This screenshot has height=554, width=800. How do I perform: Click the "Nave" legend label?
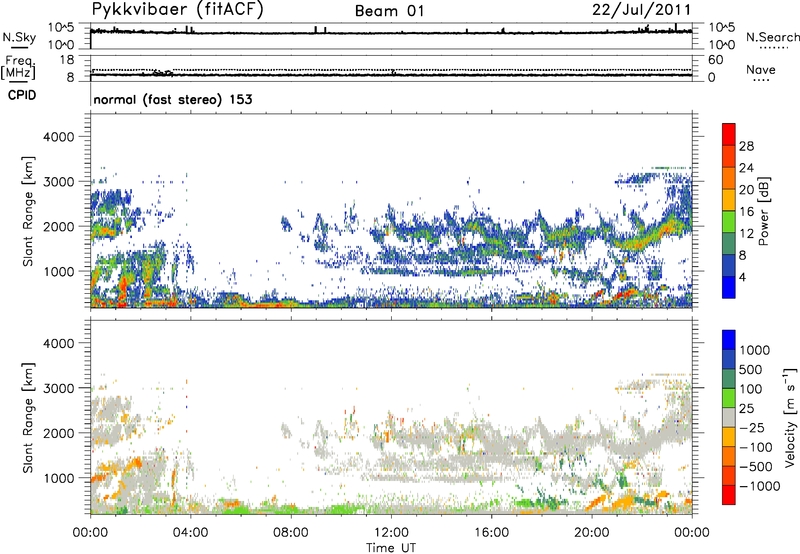click(760, 69)
